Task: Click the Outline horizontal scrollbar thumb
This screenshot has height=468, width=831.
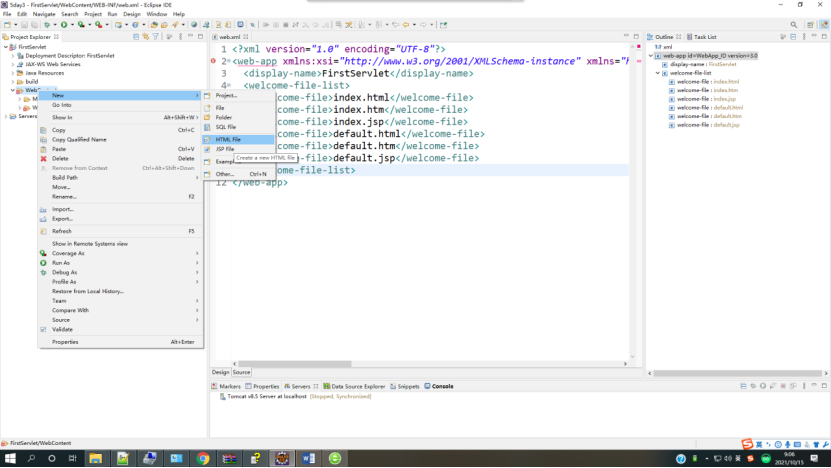Action: pyautogui.click(x=737, y=373)
